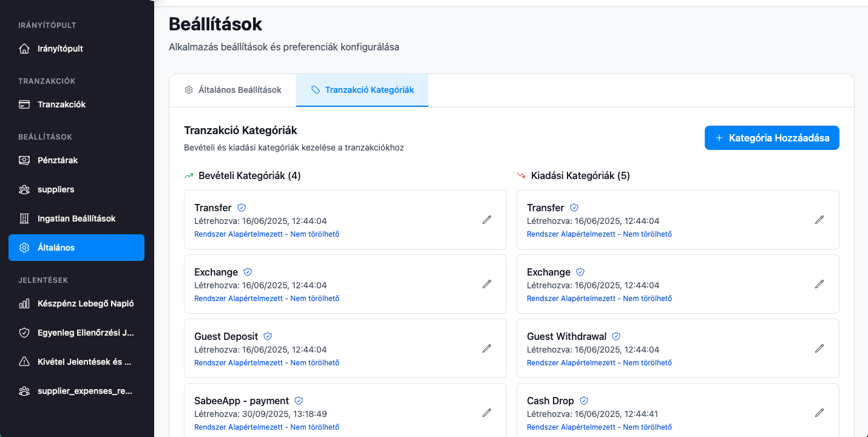
Task: Edit the SabeeApp - payment category
Action: coord(486,413)
